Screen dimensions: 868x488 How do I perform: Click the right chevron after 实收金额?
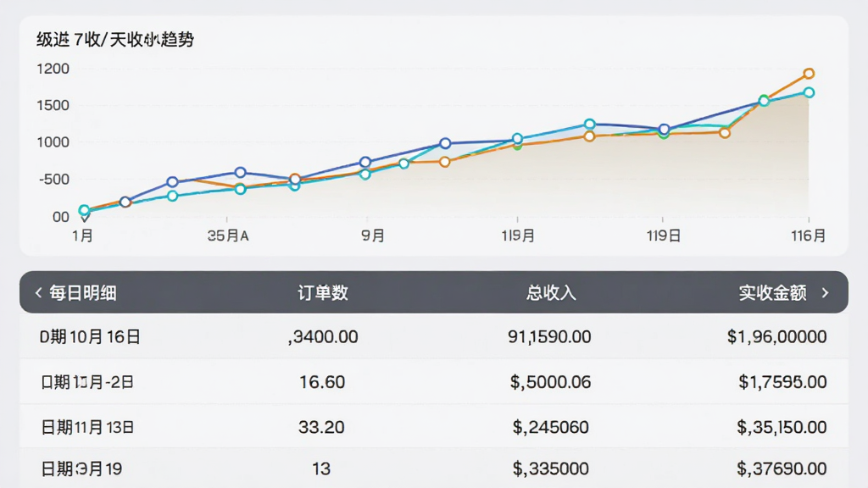coord(826,292)
